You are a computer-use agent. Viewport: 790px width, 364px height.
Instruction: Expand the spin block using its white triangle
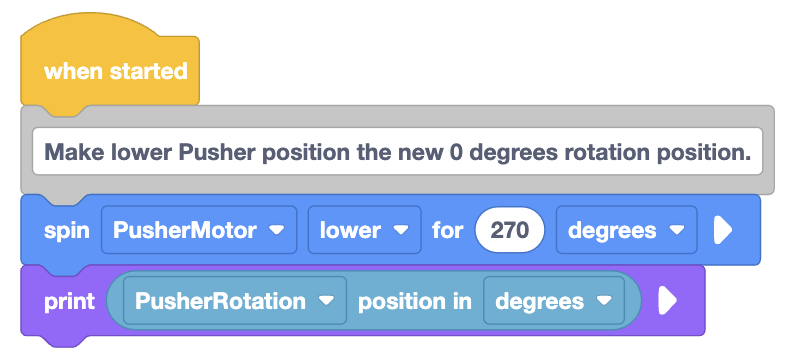[x=723, y=230]
